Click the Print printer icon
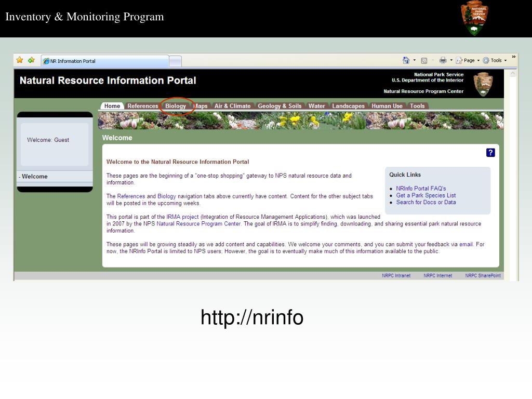This screenshot has height=399, width=532. click(x=443, y=60)
